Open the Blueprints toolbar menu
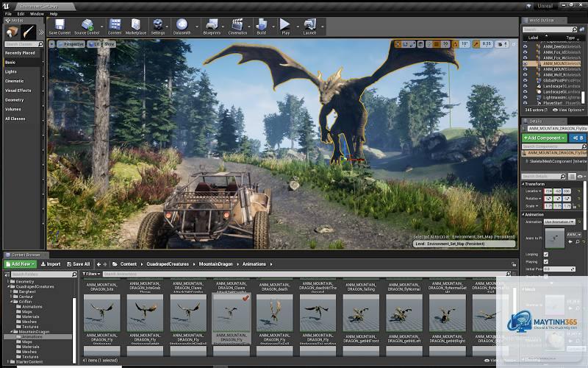This screenshot has height=368, width=588. (x=212, y=26)
